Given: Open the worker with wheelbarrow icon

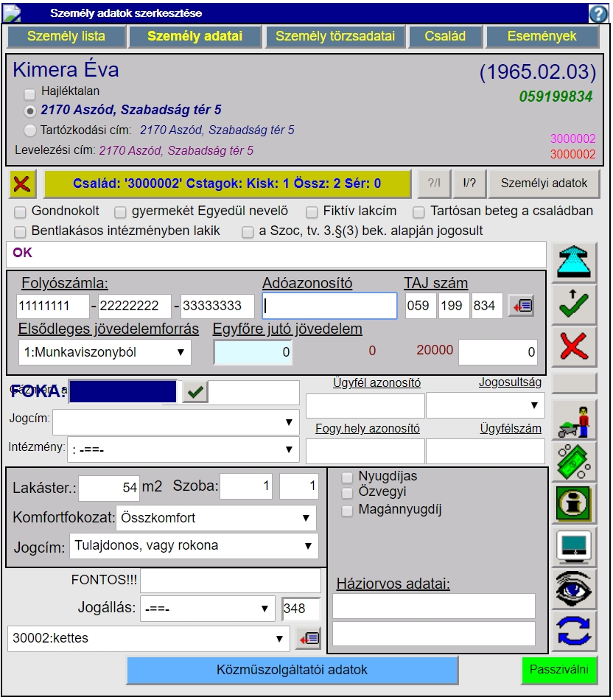Looking at the screenshot, I should [574, 421].
